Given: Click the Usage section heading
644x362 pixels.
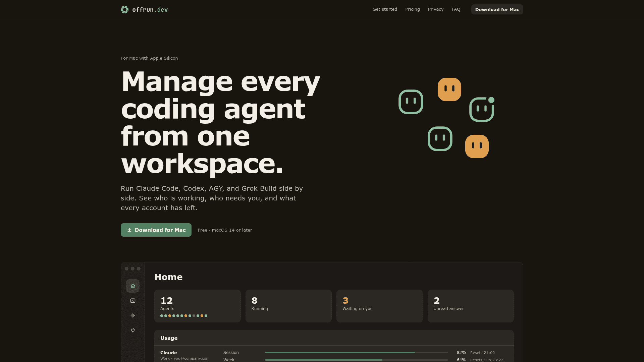Looking at the screenshot, I should [169, 338].
